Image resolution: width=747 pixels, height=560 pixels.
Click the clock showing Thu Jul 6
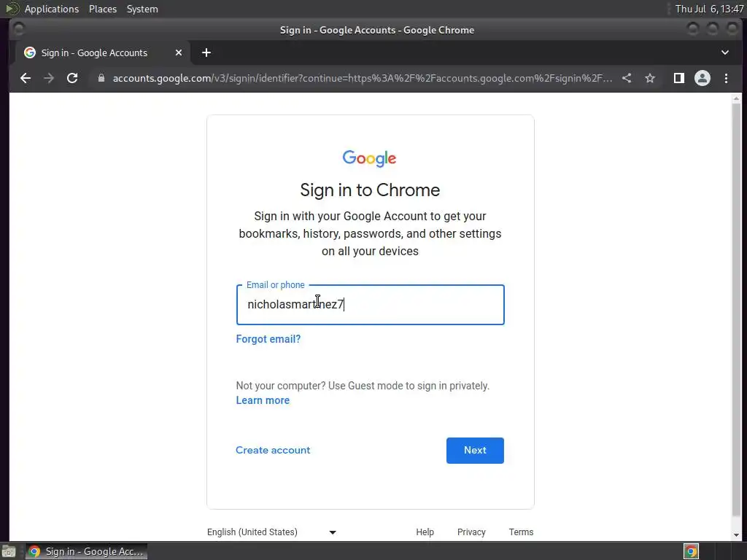[709, 9]
